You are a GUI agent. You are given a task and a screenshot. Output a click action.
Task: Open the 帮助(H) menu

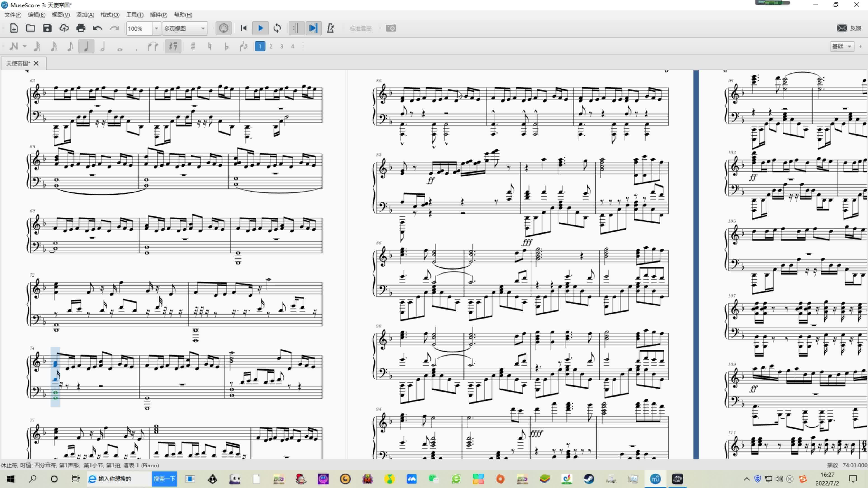(183, 15)
